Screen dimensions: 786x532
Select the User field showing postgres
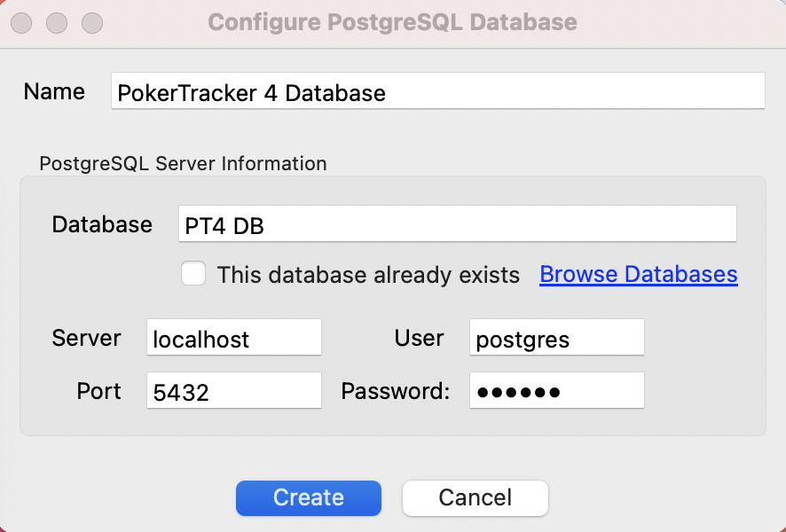(x=556, y=339)
